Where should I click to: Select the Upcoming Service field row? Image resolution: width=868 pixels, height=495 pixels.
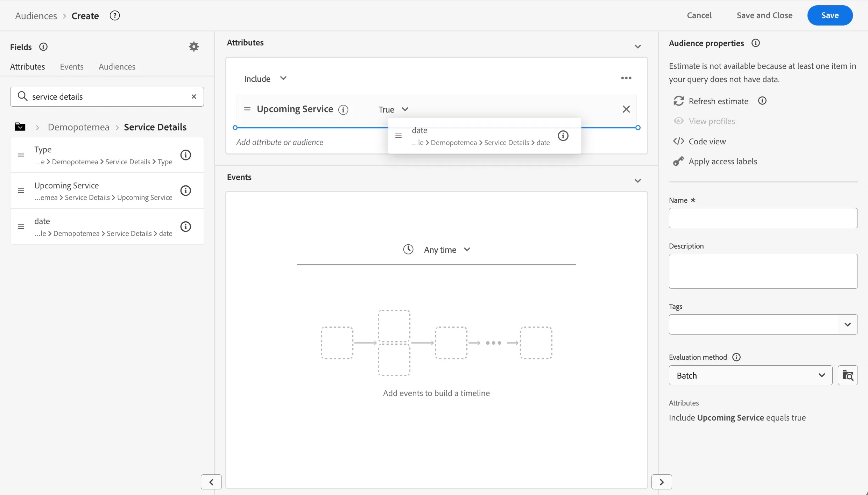pyautogui.click(x=107, y=191)
